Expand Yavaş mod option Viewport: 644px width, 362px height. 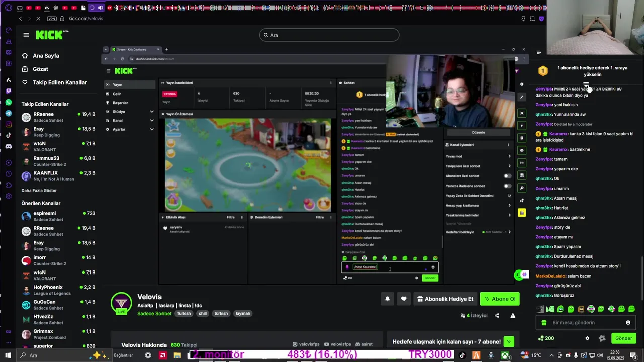point(478,156)
